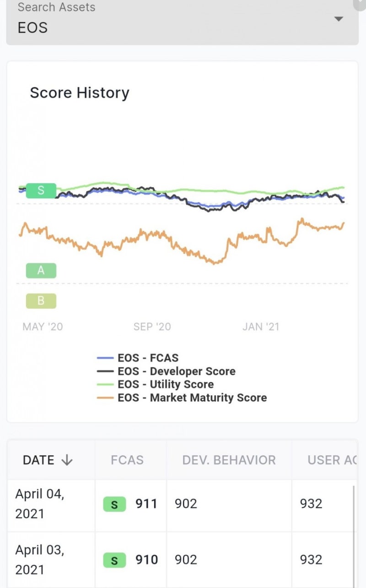
Task: Toggle EOS - Market Maturity Score legend series
Action: [192, 397]
